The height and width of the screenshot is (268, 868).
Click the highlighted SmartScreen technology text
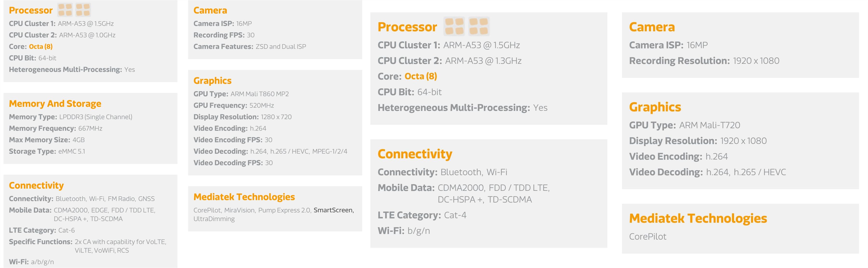pos(333,210)
